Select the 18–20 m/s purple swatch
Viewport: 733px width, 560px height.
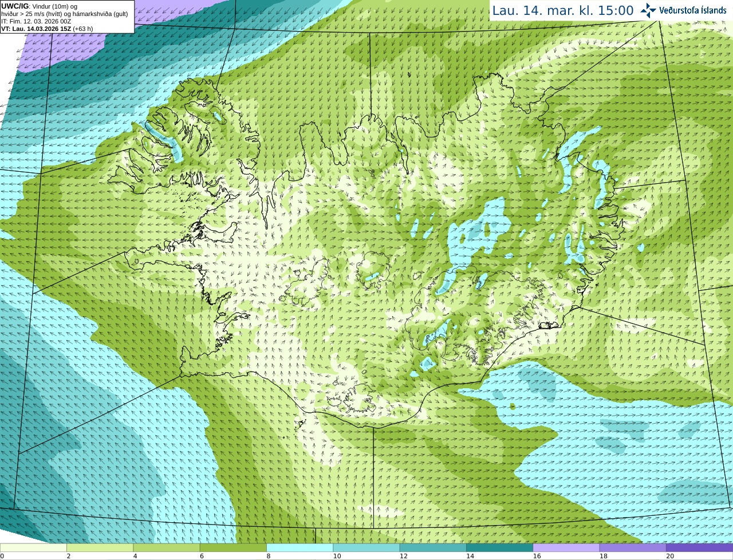click(633, 547)
